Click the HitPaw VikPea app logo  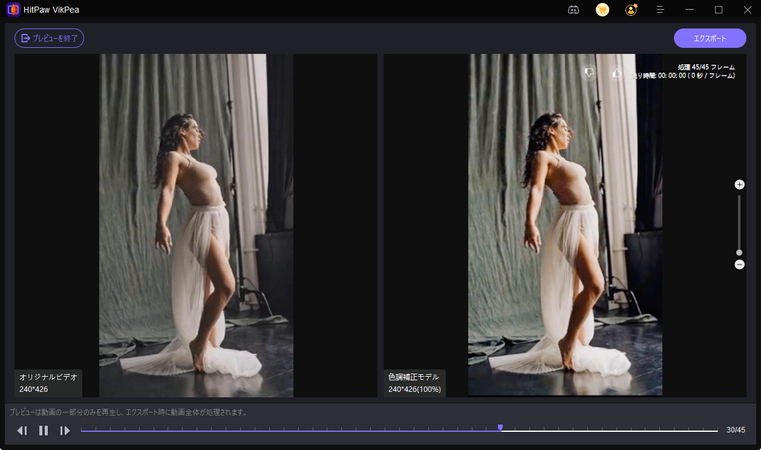click(x=12, y=10)
